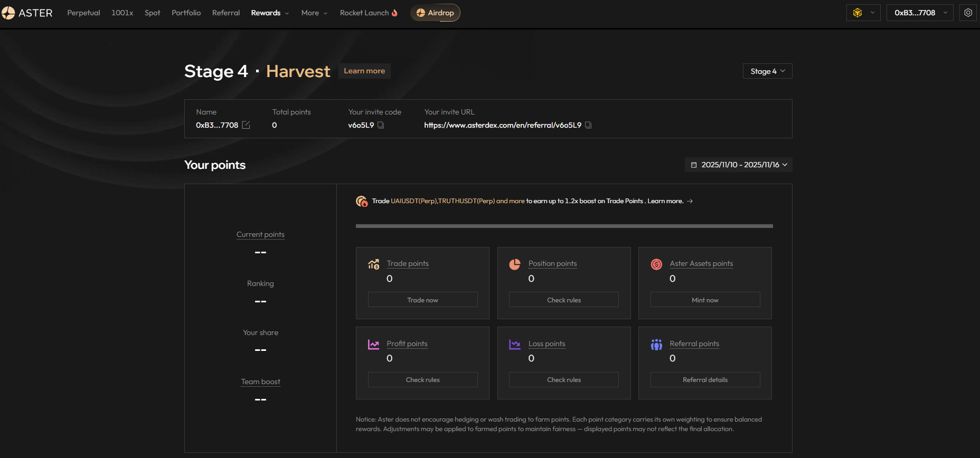980x458 pixels.
Task: Click the edit name pencil icon
Action: pyautogui.click(x=246, y=125)
